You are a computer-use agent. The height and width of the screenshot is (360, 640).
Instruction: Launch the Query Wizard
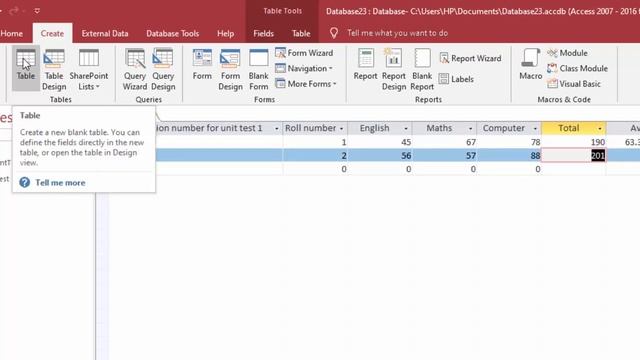tap(135, 69)
